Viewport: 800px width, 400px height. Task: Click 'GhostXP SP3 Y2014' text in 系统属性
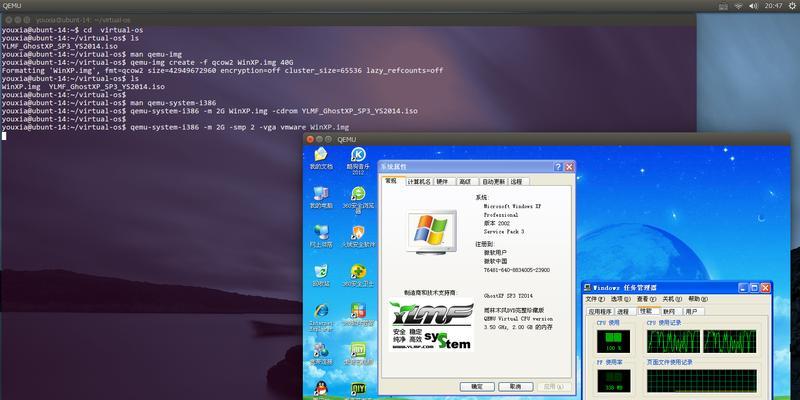pos(508,296)
